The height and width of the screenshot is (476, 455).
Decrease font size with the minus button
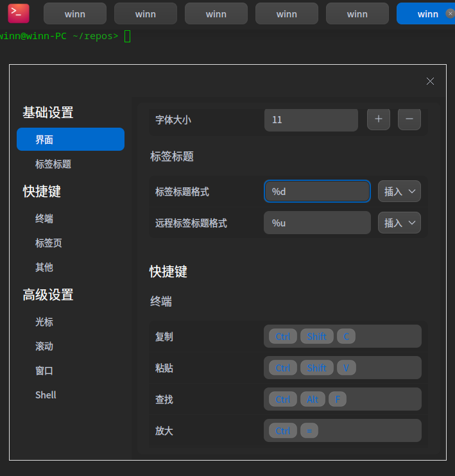pyautogui.click(x=409, y=119)
